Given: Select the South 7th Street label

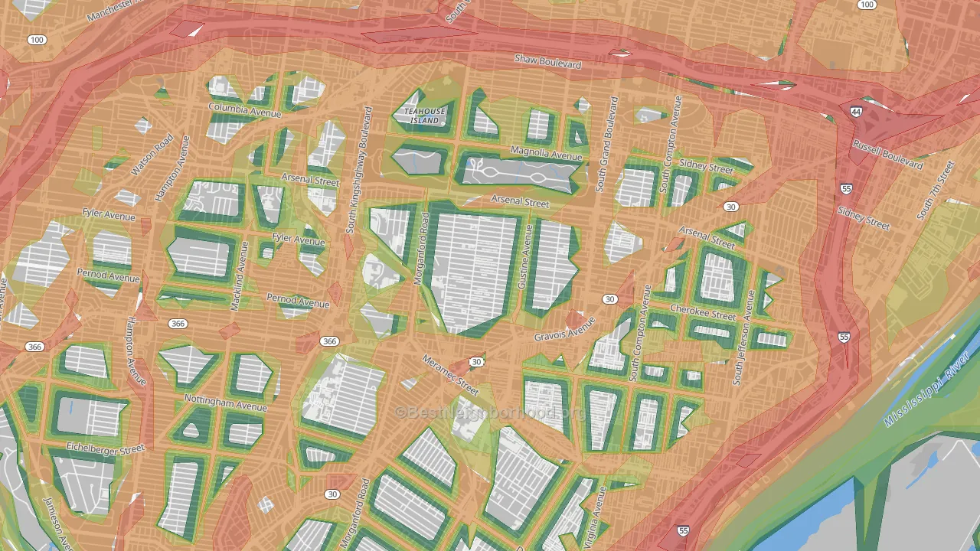Looking at the screenshot, I should click(x=936, y=191).
